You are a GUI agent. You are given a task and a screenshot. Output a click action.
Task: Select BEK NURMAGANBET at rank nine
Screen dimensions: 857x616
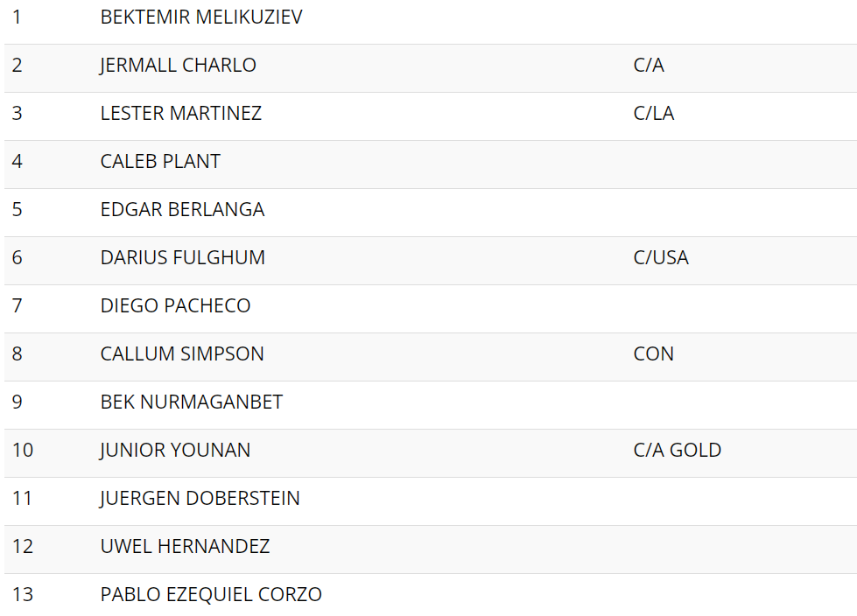192,402
